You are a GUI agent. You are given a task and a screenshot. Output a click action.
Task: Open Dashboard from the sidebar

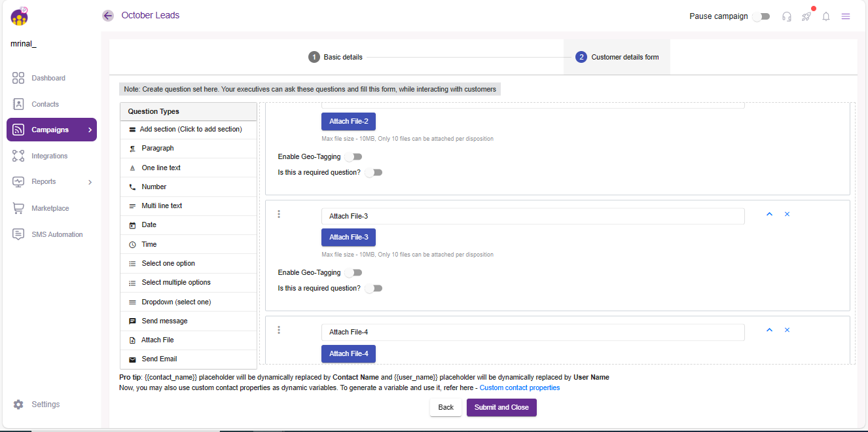pos(48,78)
